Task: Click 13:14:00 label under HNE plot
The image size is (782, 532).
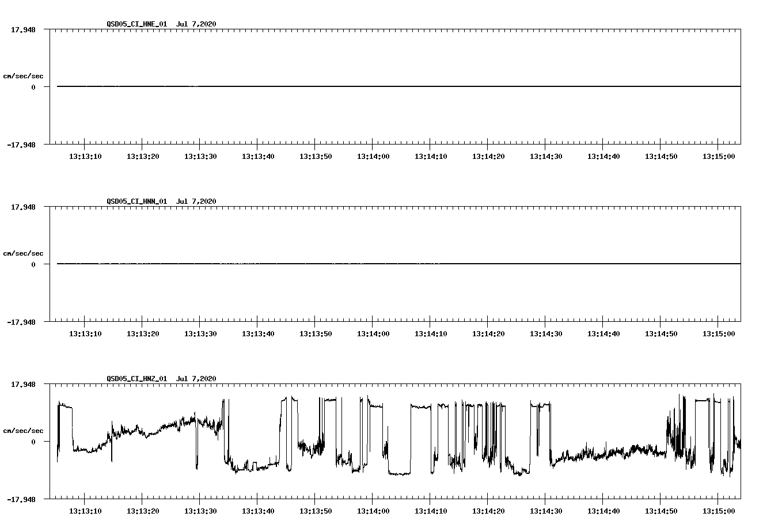Action: (373, 156)
